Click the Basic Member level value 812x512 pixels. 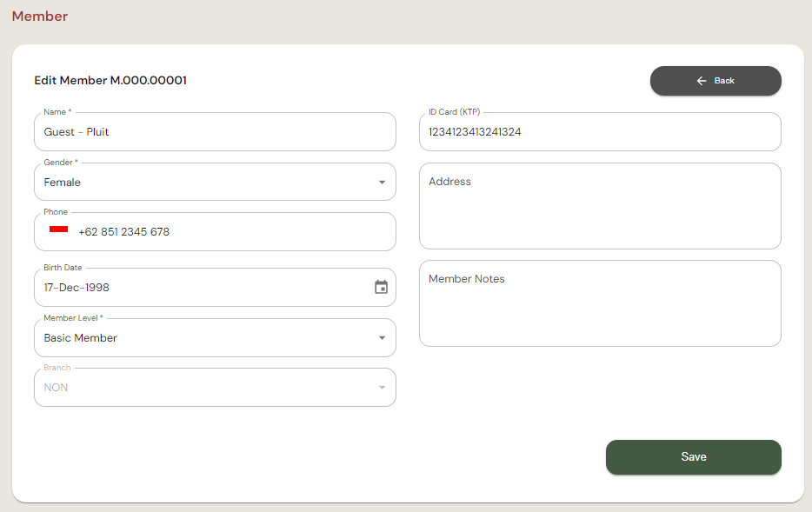81,338
